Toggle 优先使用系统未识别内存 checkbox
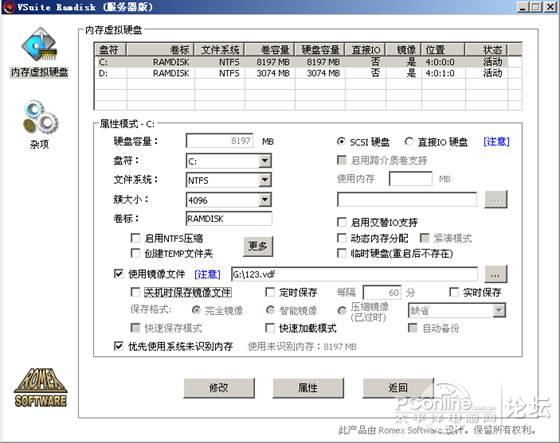This screenshot has height=443, width=560. (119, 346)
